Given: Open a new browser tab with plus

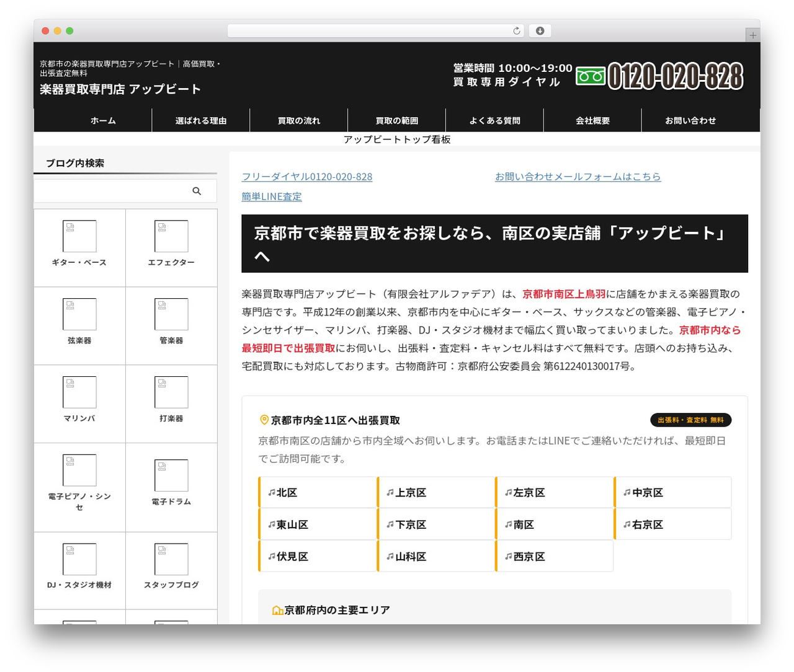Looking at the screenshot, I should (x=753, y=35).
